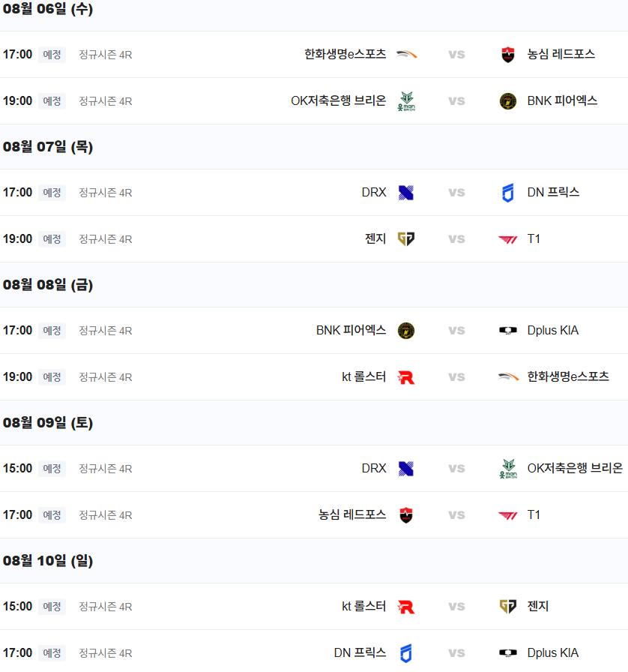Click 정규시즌 4R label for 브리온 vs BNK 피어엑스

pyautogui.click(x=106, y=101)
